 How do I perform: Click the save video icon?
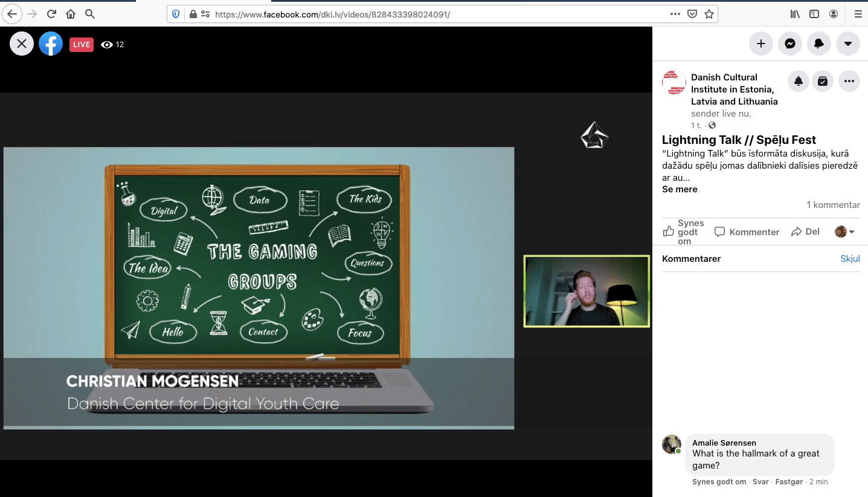pos(823,82)
